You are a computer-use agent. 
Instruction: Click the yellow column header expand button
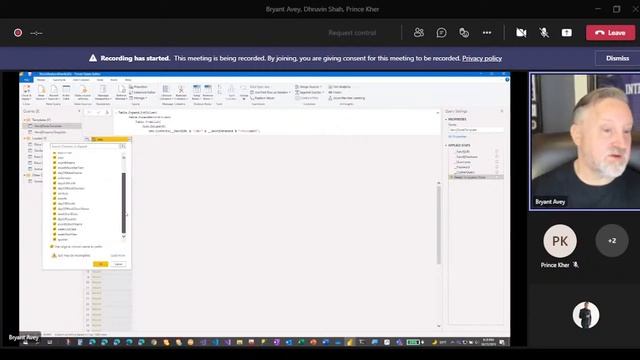pyautogui.click(x=129, y=139)
